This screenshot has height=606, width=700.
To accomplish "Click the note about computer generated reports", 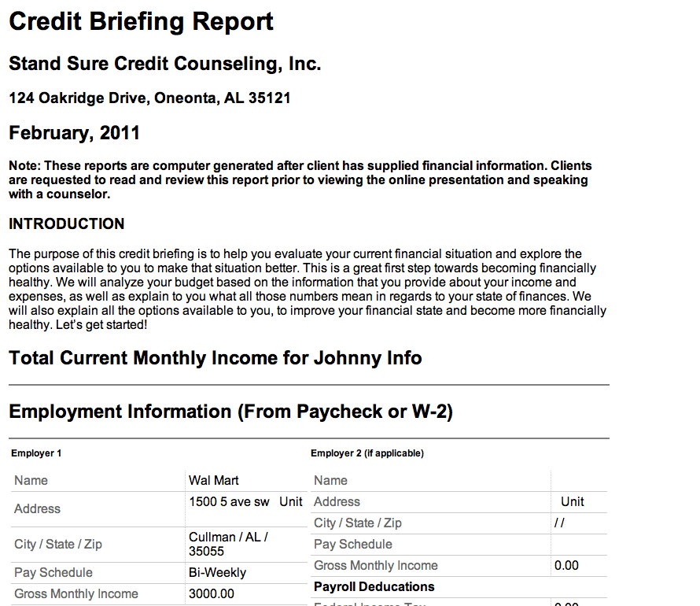I will click(x=300, y=180).
